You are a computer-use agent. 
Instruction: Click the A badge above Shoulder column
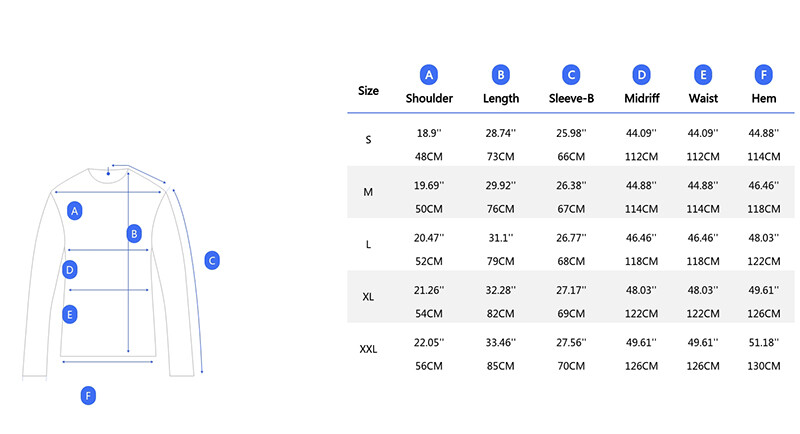point(429,74)
